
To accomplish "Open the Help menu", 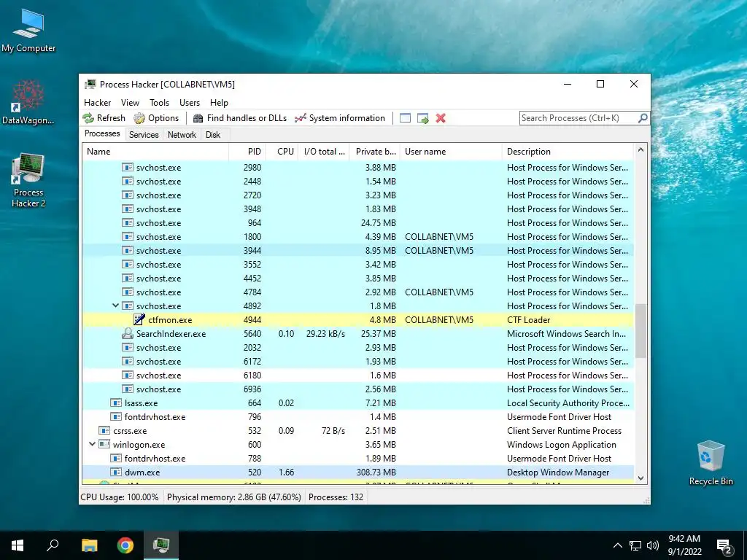I will 219,102.
